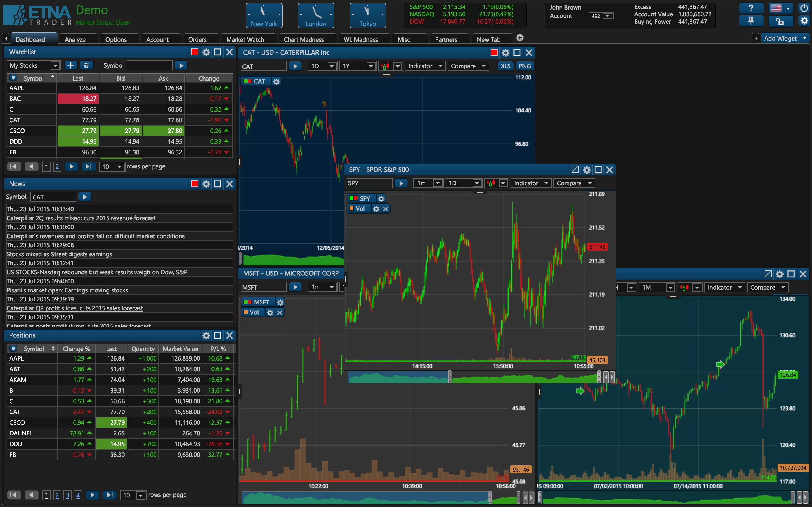Click the PNG export icon on CAT chart
The height and width of the screenshot is (507, 812).
[524, 66]
